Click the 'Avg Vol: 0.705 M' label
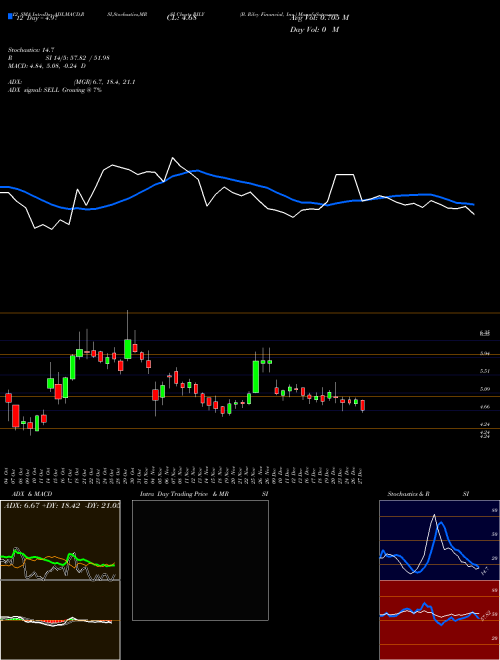Screen dimensions: 500x660 pyautogui.click(x=319, y=18)
